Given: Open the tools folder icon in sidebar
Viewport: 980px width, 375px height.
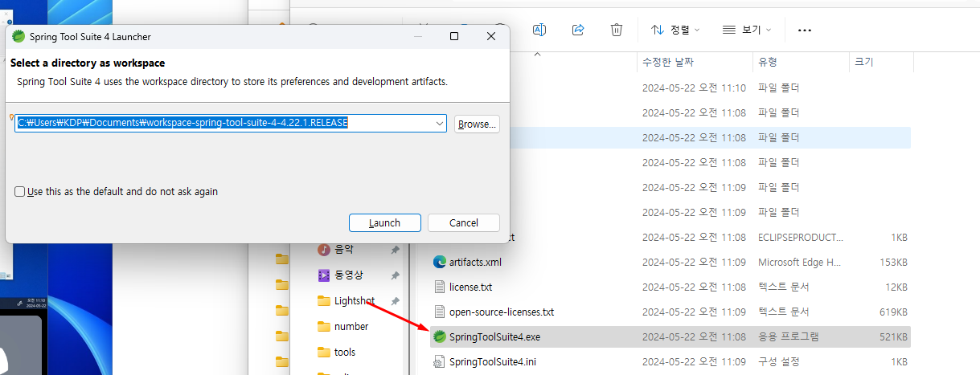Looking at the screenshot, I should tap(324, 353).
